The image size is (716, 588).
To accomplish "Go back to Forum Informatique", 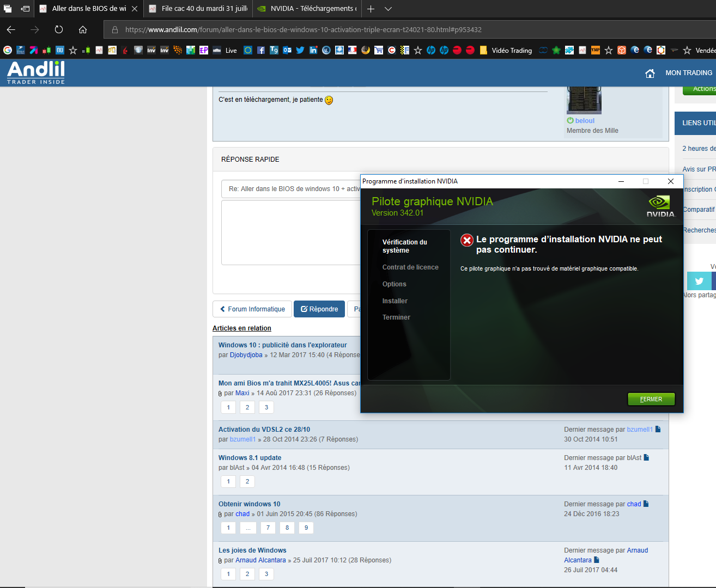I will pos(252,309).
